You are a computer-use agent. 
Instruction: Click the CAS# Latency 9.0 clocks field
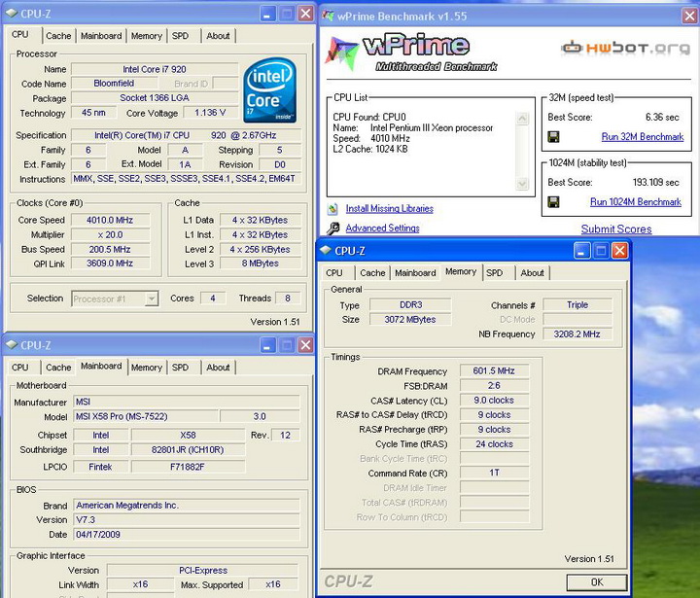coord(494,401)
